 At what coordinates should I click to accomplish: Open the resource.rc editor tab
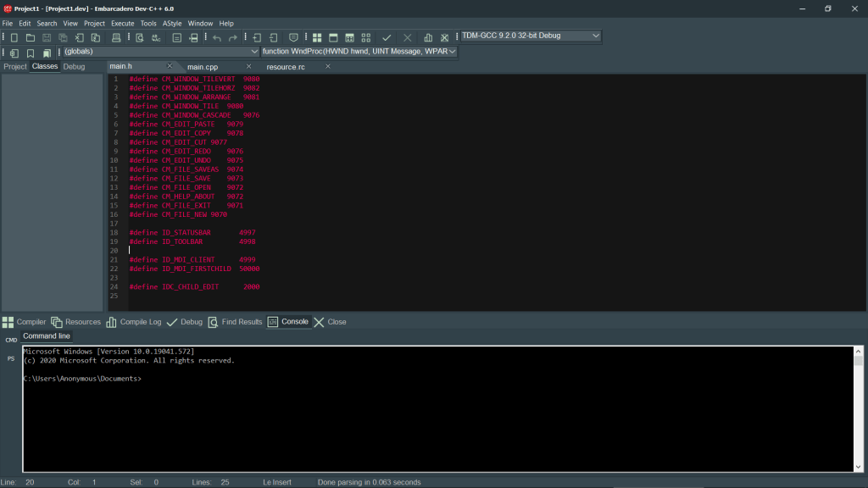pos(287,65)
